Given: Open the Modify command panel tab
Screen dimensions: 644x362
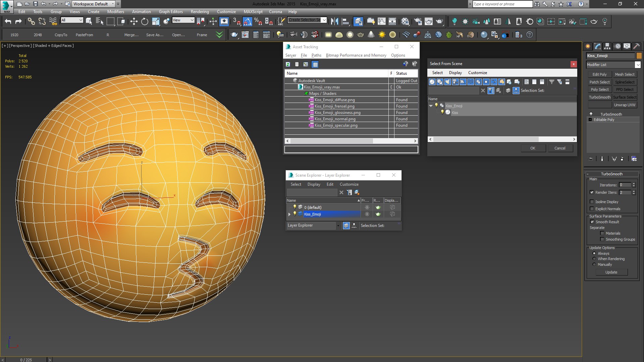Looking at the screenshot, I should click(x=598, y=46).
